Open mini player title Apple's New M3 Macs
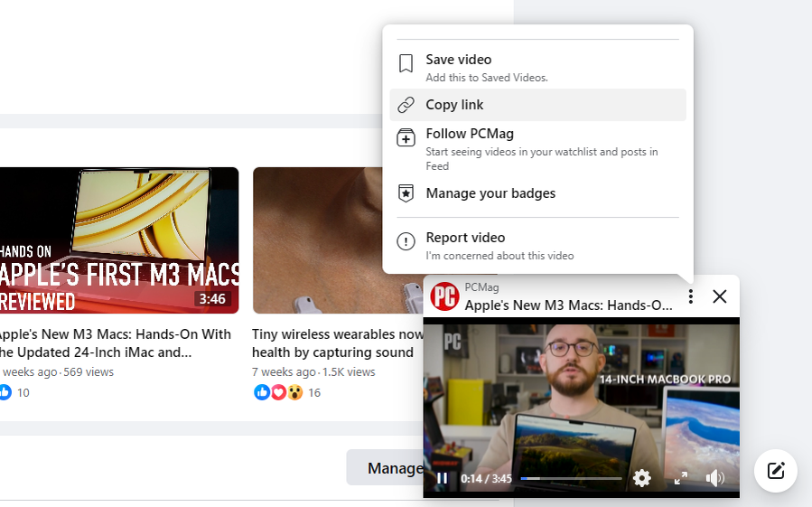The height and width of the screenshot is (507, 812). tap(569, 305)
